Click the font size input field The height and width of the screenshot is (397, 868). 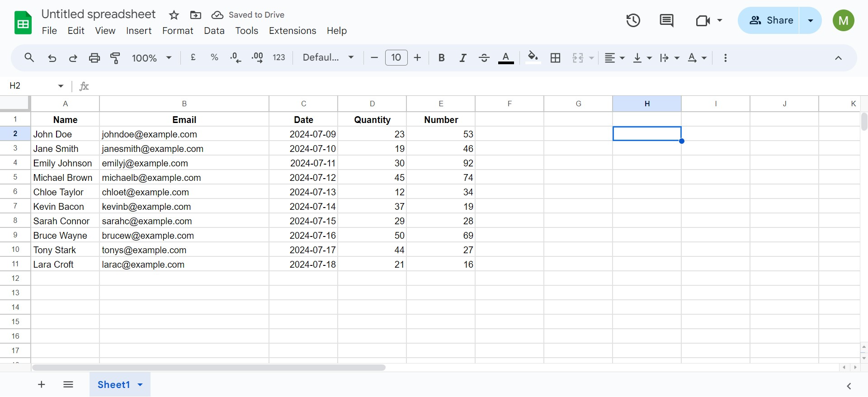pos(396,58)
